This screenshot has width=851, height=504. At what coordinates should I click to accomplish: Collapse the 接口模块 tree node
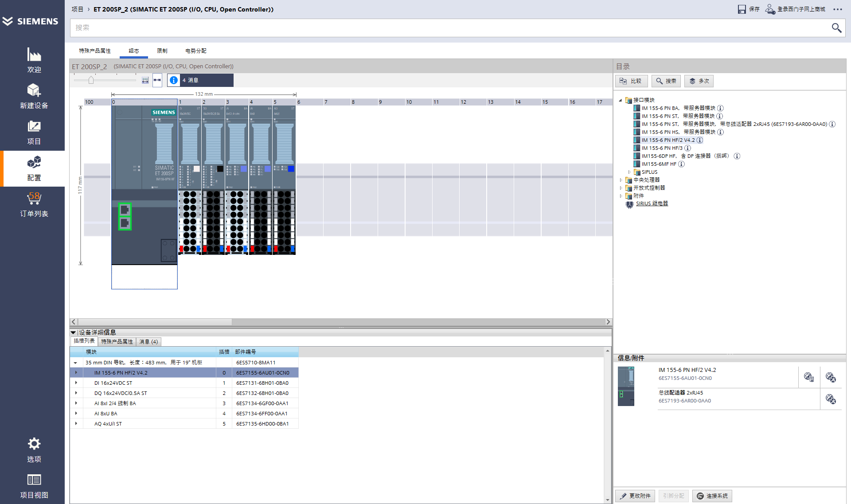pos(621,100)
